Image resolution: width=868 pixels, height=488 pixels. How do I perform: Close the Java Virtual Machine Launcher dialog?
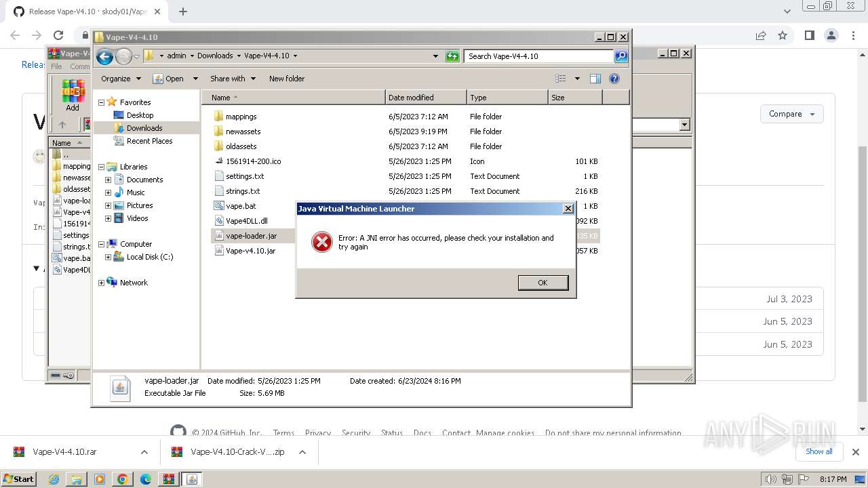pos(568,209)
